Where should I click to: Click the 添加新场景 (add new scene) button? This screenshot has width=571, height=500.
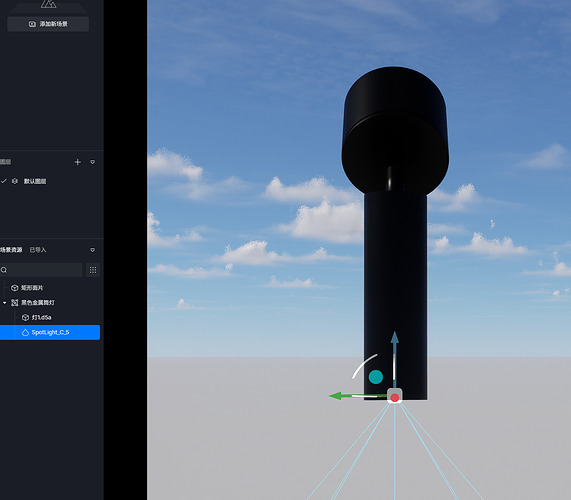click(48, 24)
